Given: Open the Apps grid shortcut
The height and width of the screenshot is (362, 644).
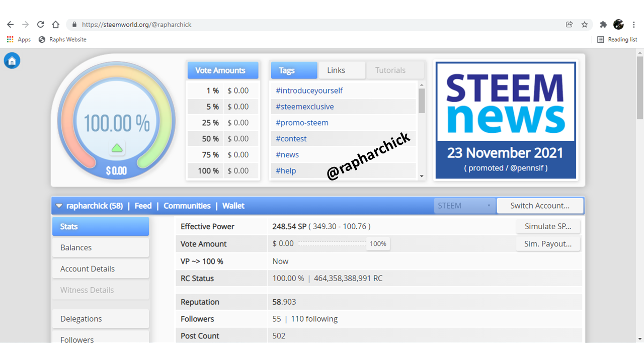Looking at the screenshot, I should point(19,39).
